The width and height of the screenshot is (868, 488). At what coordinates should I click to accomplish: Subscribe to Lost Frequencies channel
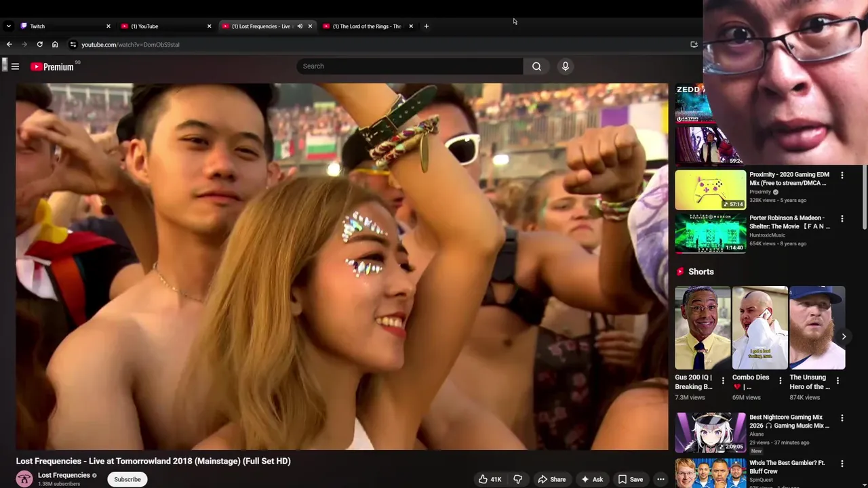tap(127, 479)
